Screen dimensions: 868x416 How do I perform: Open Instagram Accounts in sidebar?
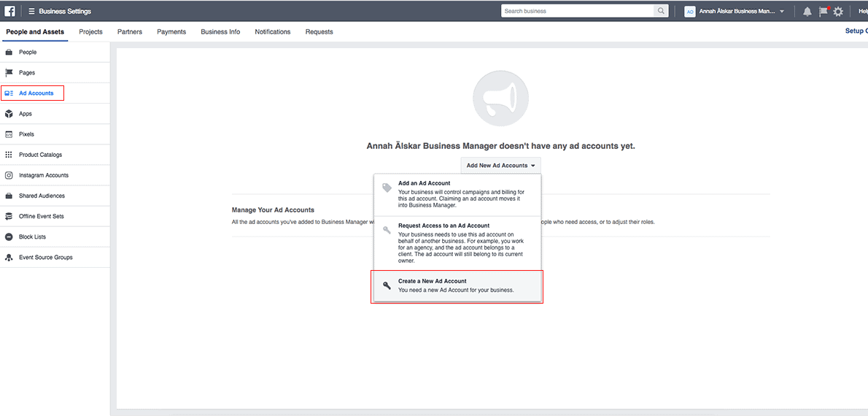coord(43,175)
